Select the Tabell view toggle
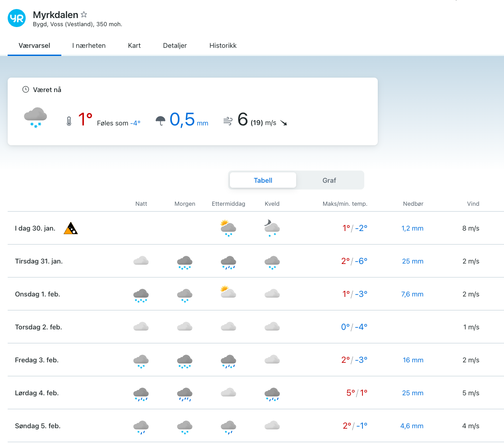504x444 pixels. point(263,180)
